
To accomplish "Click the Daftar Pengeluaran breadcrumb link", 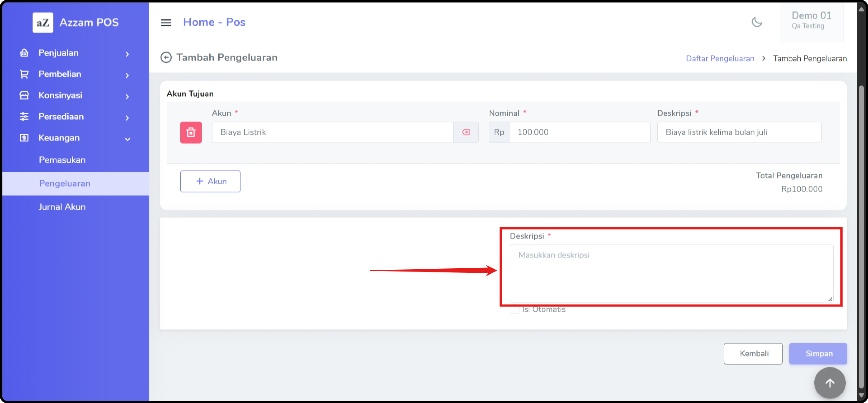I will [720, 59].
